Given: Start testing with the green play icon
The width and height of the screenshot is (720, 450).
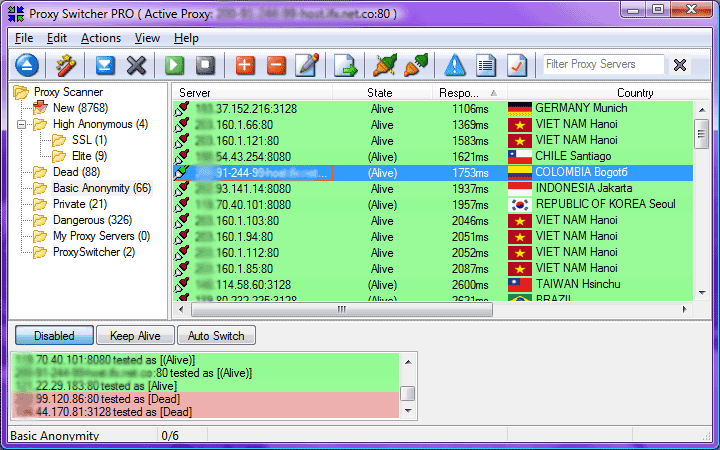Looking at the screenshot, I should (174, 65).
